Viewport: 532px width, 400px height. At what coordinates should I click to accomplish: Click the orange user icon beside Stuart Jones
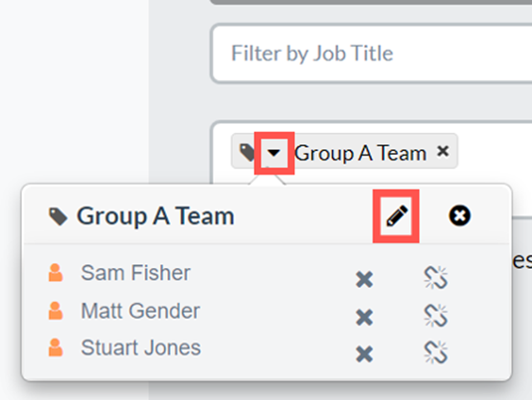pos(56,347)
